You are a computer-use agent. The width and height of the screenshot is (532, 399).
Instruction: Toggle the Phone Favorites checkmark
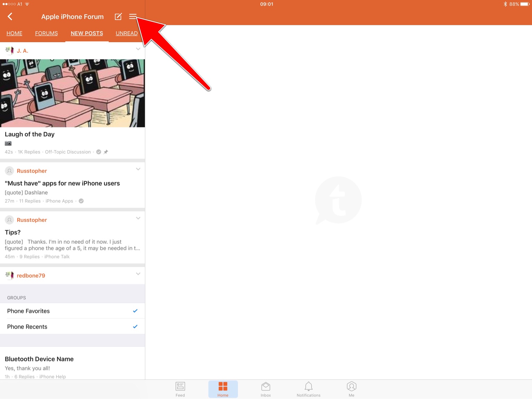coord(135,311)
